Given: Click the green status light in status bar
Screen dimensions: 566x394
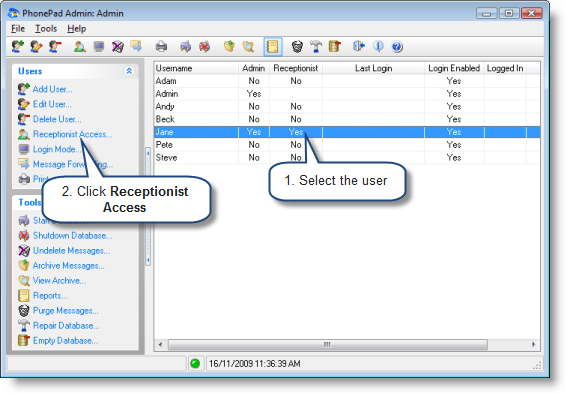Looking at the screenshot, I should [x=195, y=363].
